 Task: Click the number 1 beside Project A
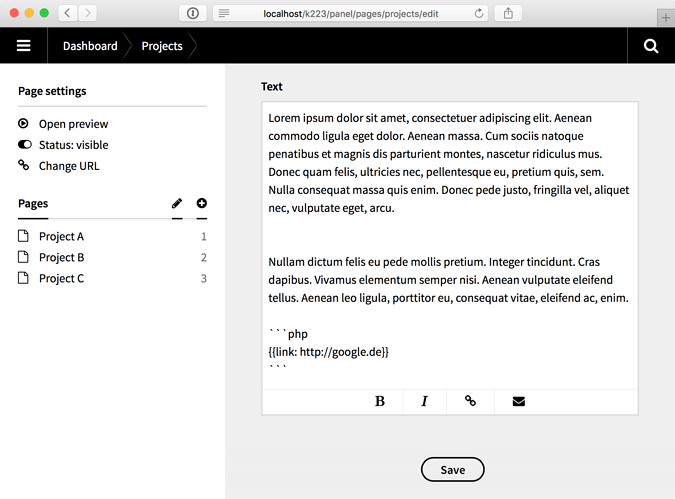(x=204, y=236)
